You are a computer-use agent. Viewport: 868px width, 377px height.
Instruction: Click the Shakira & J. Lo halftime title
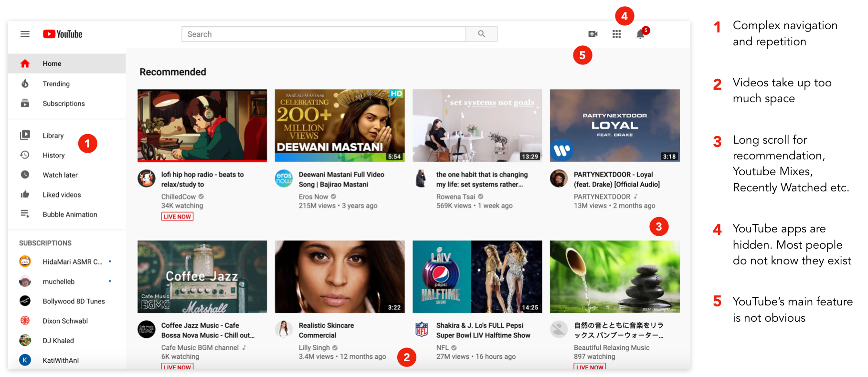[x=483, y=330]
